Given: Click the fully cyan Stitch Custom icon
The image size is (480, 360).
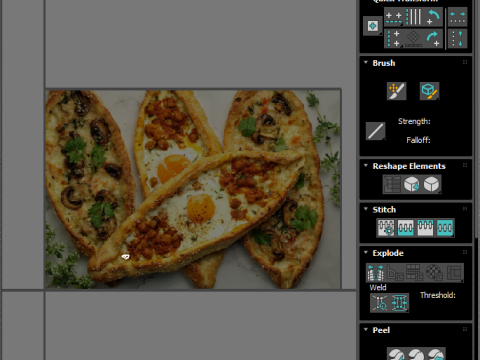Looking at the screenshot, I should coord(445,228).
